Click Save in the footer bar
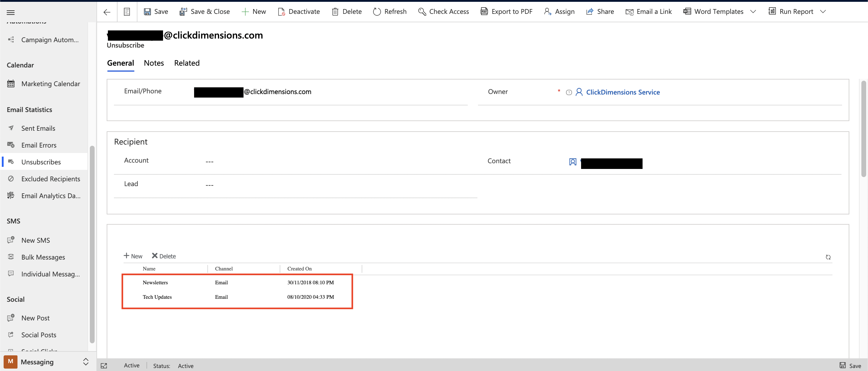868x371 pixels. pyautogui.click(x=850, y=366)
